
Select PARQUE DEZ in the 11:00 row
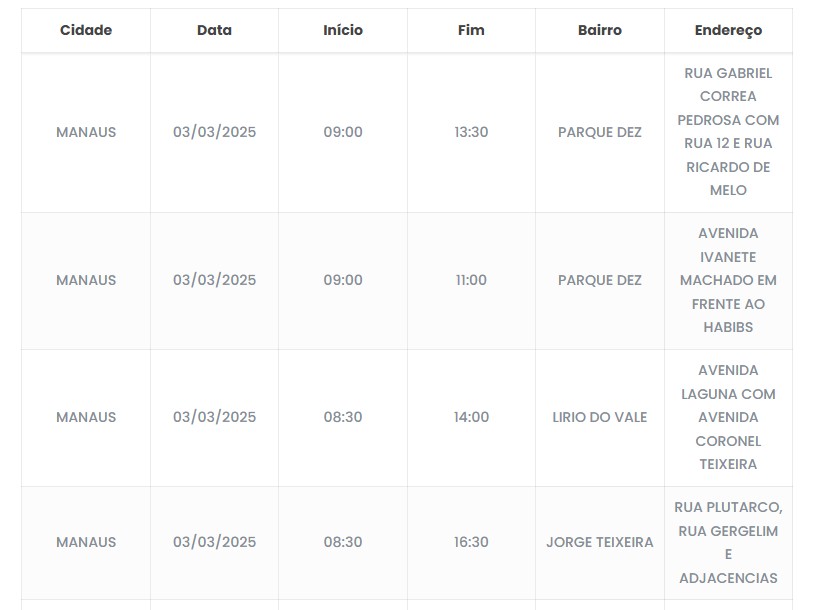click(x=600, y=280)
